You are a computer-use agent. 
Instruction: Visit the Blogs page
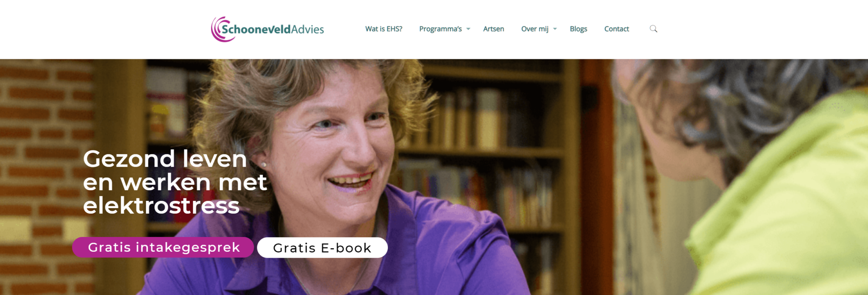coord(578,29)
